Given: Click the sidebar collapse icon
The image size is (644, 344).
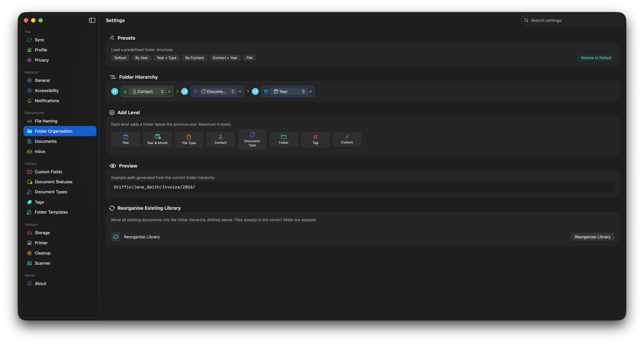Looking at the screenshot, I should pos(92,20).
